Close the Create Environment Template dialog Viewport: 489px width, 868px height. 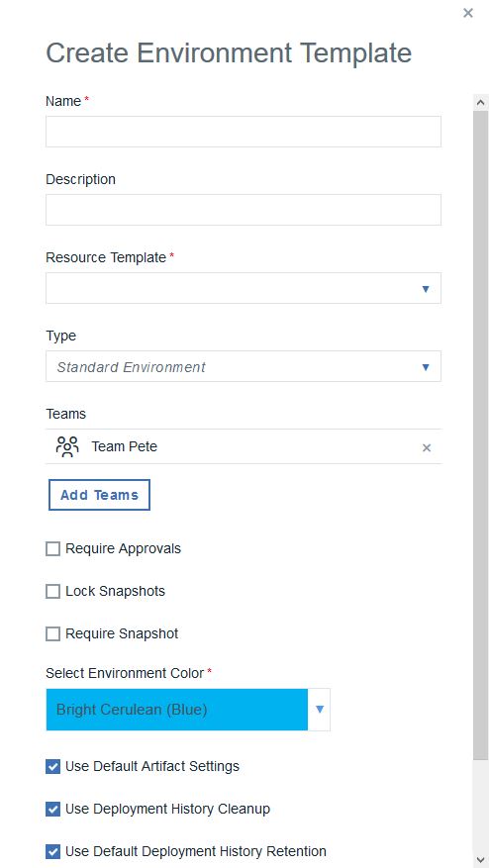pos(468,13)
